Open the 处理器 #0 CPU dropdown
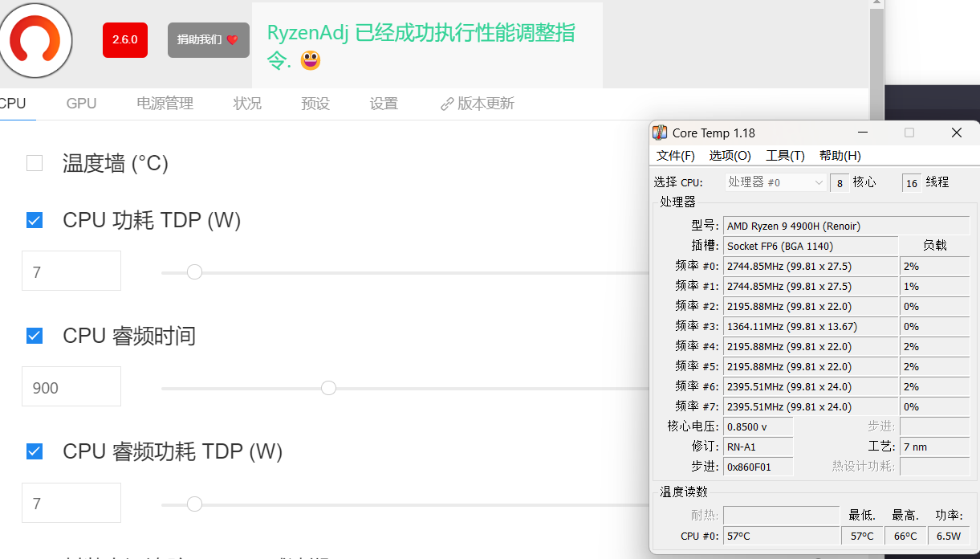 click(775, 182)
